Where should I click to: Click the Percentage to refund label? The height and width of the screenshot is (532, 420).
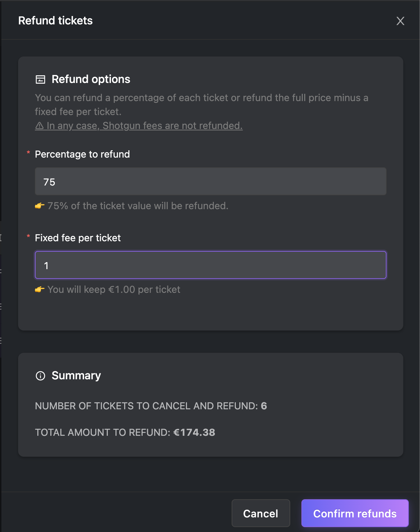click(x=82, y=154)
